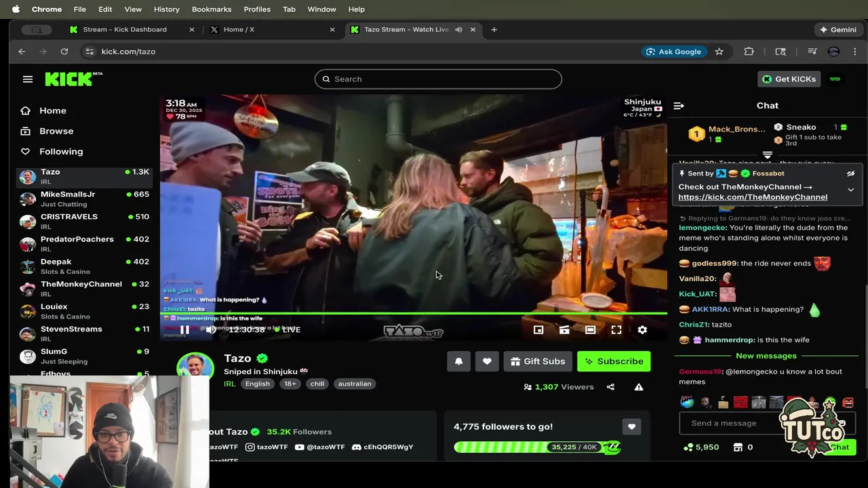Image resolution: width=868 pixels, height=488 pixels.
Task: Mute the stream volume
Action: click(x=211, y=329)
